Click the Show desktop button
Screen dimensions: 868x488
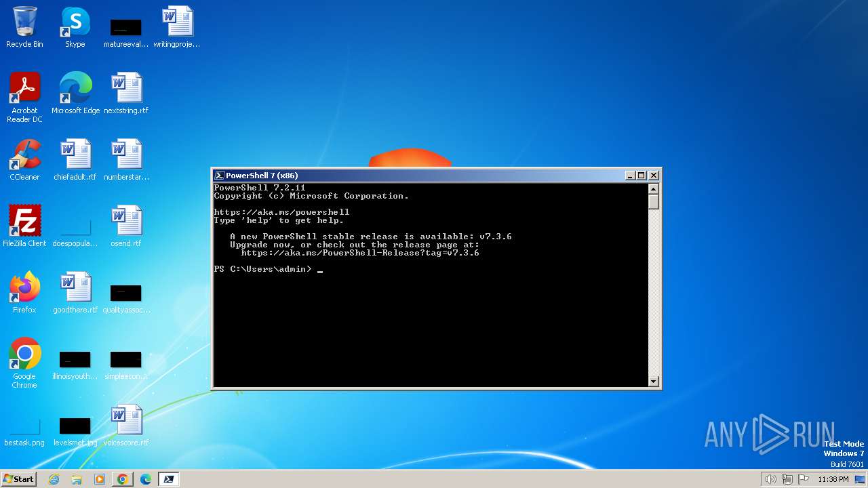(861, 479)
